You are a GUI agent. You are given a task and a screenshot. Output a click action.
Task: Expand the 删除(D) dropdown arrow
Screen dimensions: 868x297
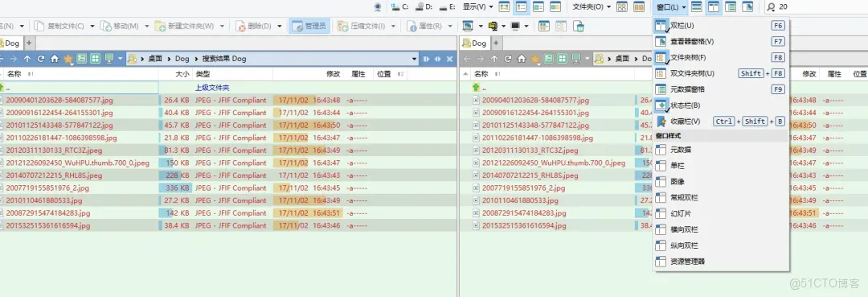click(x=280, y=26)
